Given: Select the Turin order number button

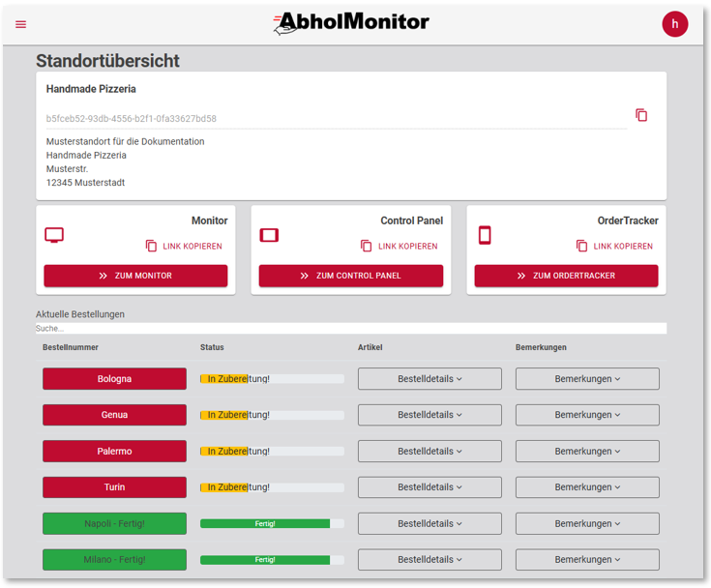Looking at the screenshot, I should (x=114, y=487).
